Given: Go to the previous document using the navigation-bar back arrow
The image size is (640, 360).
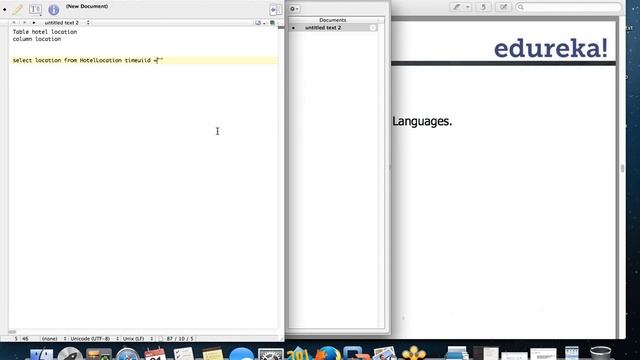Looking at the screenshot, I should [x=14, y=22].
